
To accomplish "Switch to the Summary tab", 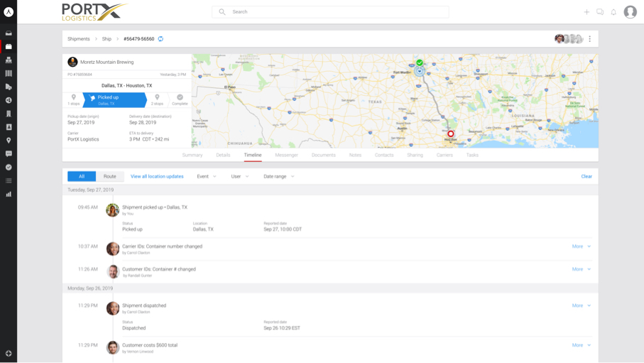I will pyautogui.click(x=192, y=155).
